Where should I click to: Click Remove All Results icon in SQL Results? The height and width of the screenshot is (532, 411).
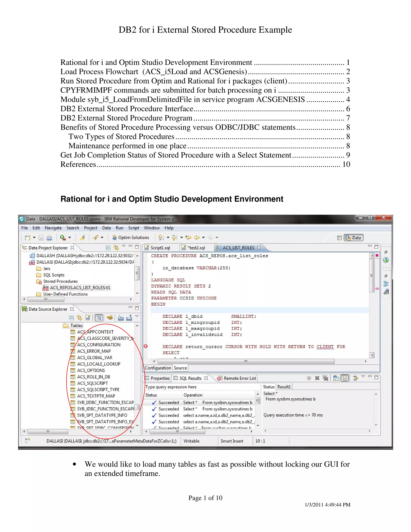tap(325, 378)
